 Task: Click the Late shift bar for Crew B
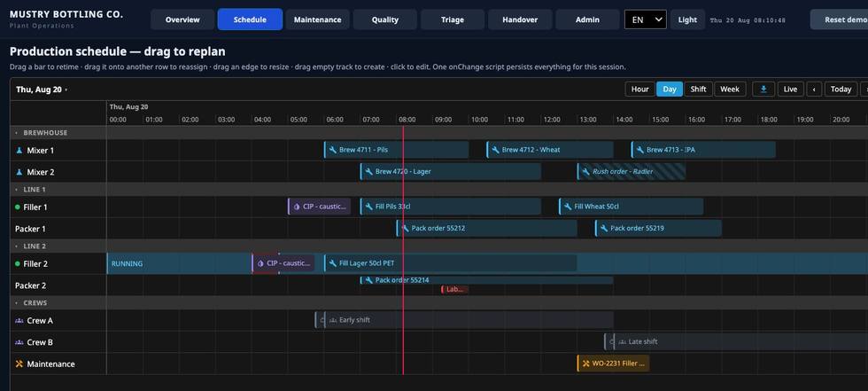point(740,341)
